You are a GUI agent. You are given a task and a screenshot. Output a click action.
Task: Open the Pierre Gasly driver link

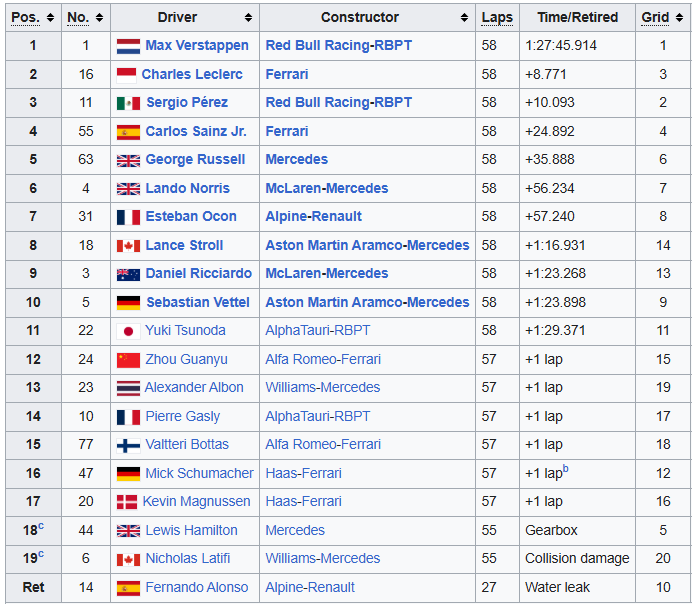tap(183, 416)
